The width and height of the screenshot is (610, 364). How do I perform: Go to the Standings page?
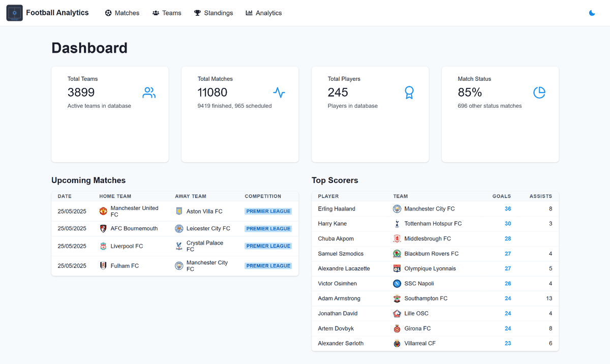[x=213, y=13]
